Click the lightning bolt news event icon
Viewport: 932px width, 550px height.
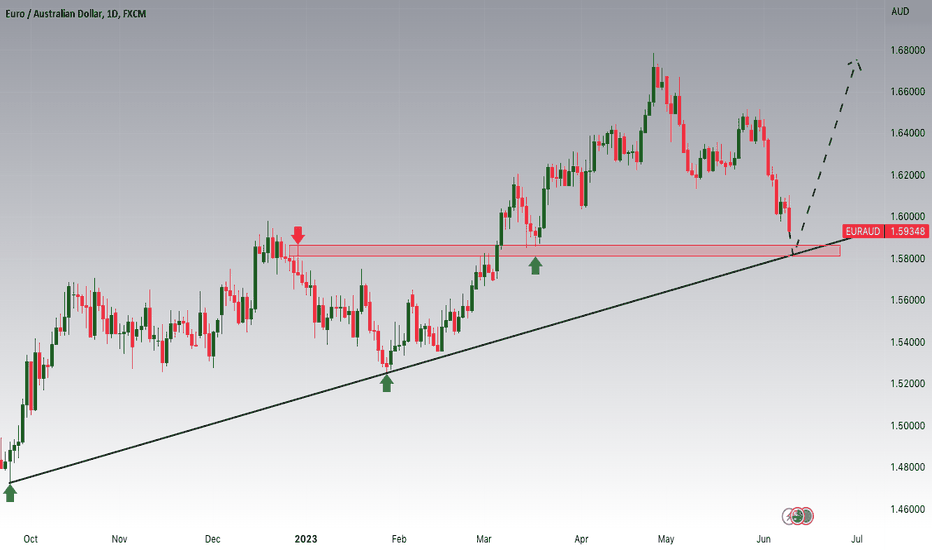pyautogui.click(x=788, y=516)
